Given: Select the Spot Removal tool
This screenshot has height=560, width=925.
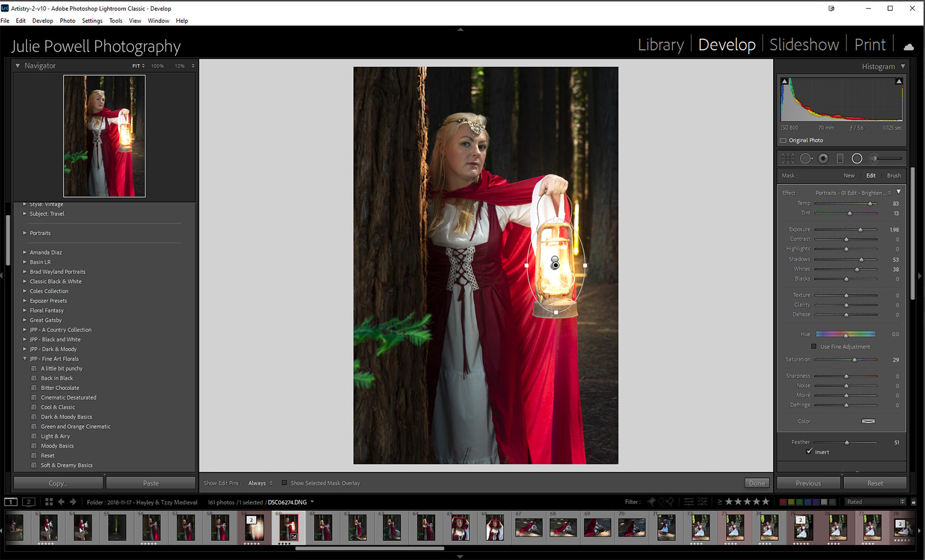Looking at the screenshot, I should click(x=806, y=158).
